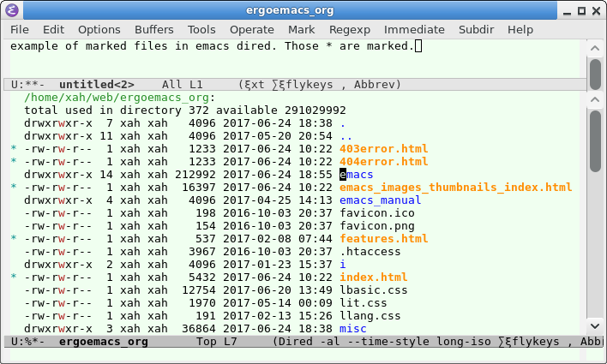Click the U:%*- status in bottom mode line

coord(27,342)
